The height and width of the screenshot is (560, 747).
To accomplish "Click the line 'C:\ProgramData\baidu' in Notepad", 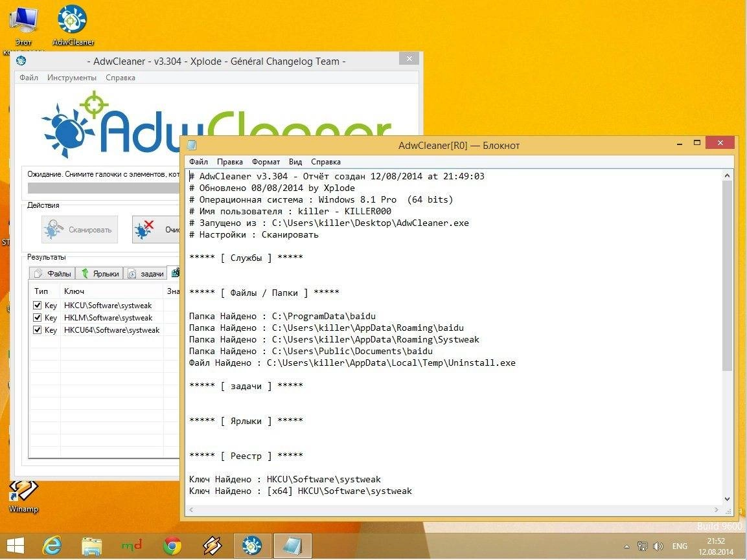I will [282, 316].
